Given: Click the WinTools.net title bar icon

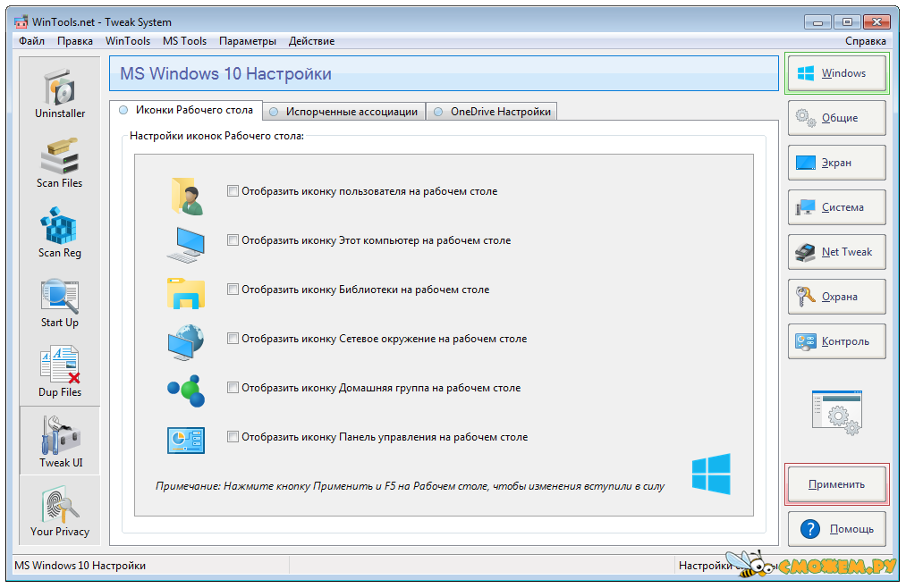Looking at the screenshot, I should 21,22.
